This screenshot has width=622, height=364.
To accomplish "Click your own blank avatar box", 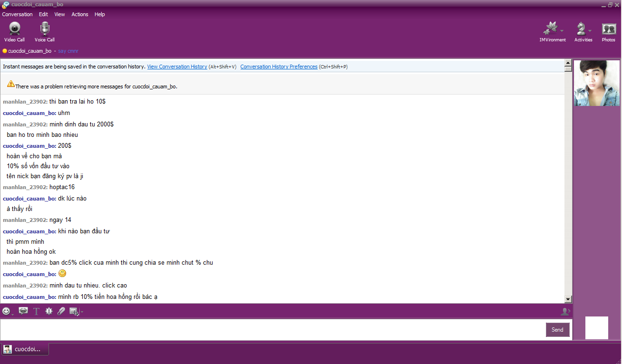I will tap(597, 328).
